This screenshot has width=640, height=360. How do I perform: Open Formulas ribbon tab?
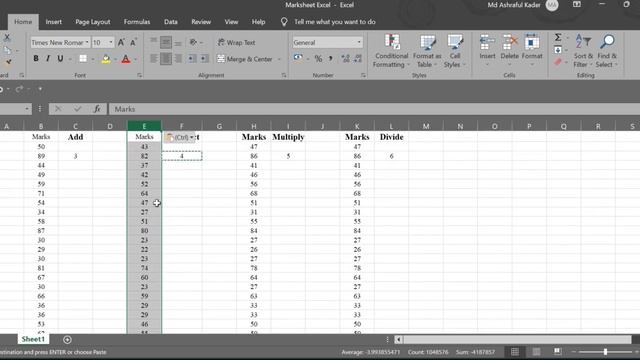click(137, 22)
